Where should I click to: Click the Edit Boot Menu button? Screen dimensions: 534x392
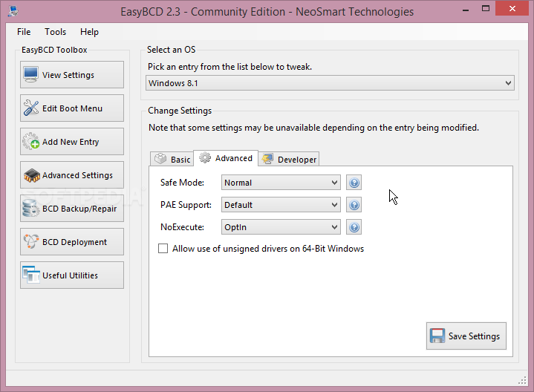[72, 108]
